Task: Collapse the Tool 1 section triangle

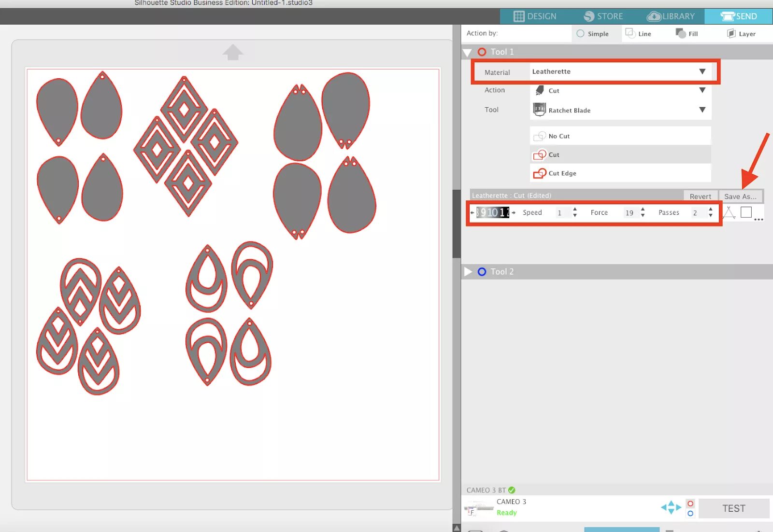Action: coord(467,52)
